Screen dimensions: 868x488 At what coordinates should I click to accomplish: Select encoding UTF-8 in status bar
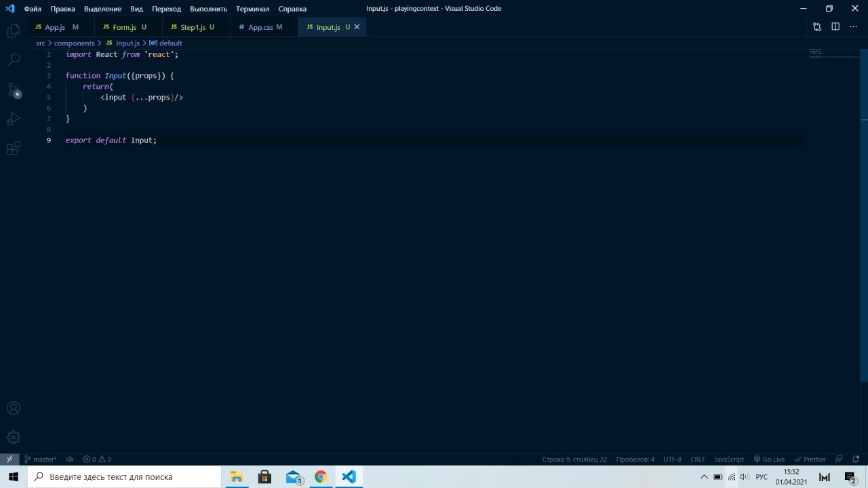[672, 459]
